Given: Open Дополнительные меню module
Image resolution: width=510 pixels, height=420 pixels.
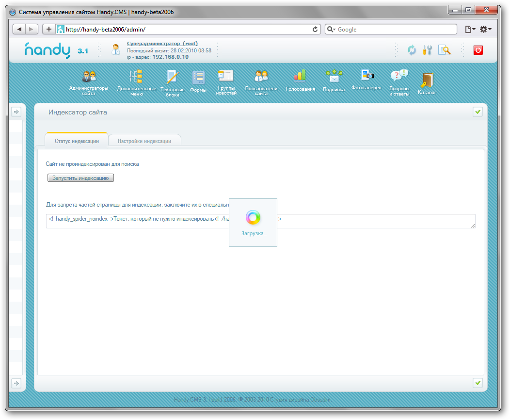Looking at the screenshot, I should 136,77.
